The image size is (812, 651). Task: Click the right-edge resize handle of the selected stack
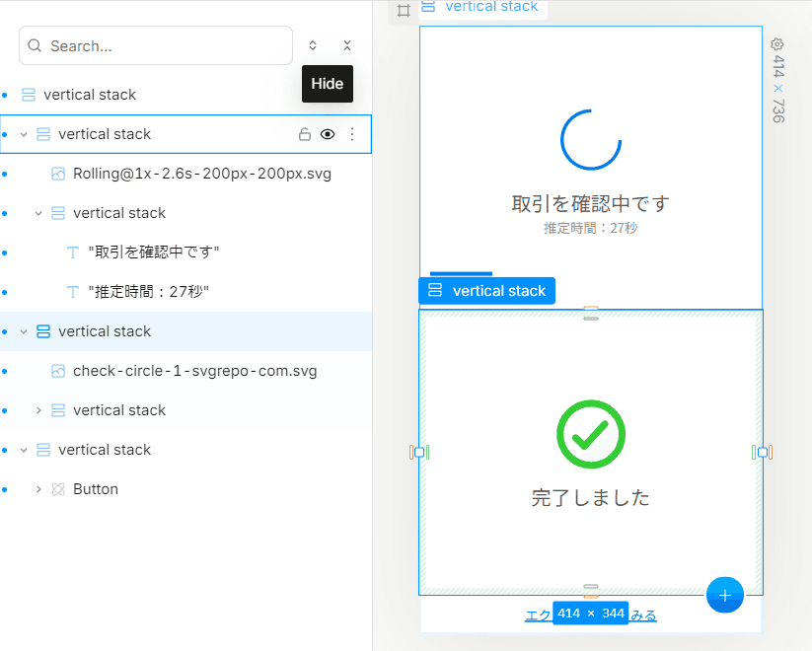pos(763,453)
